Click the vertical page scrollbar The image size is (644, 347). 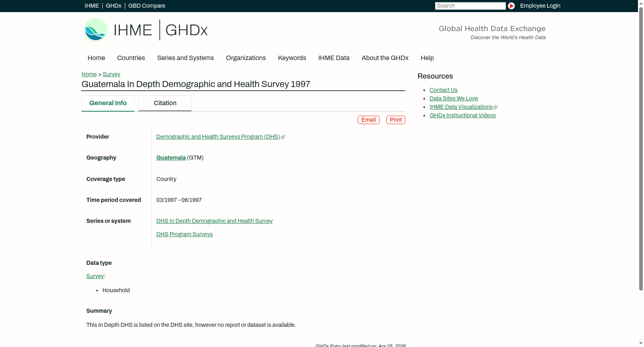(641, 149)
